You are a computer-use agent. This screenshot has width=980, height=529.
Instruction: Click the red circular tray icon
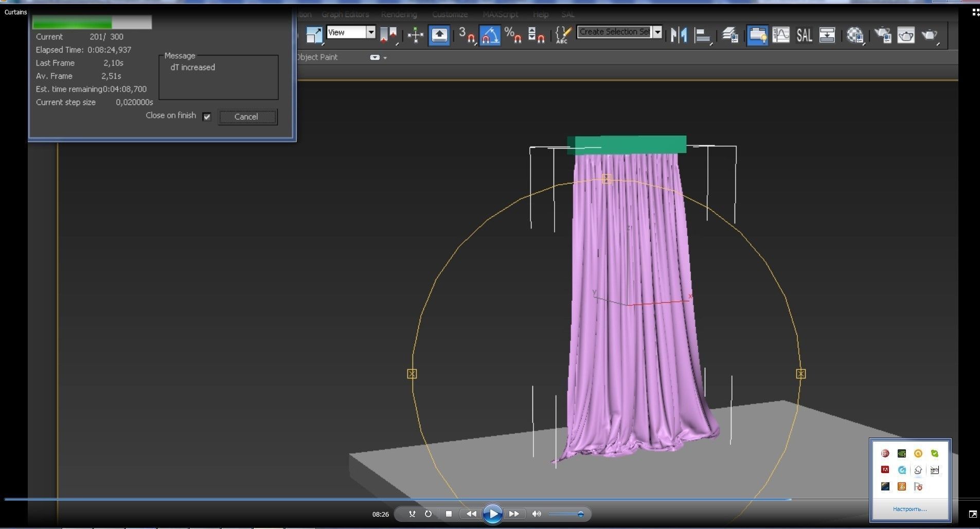point(885,453)
